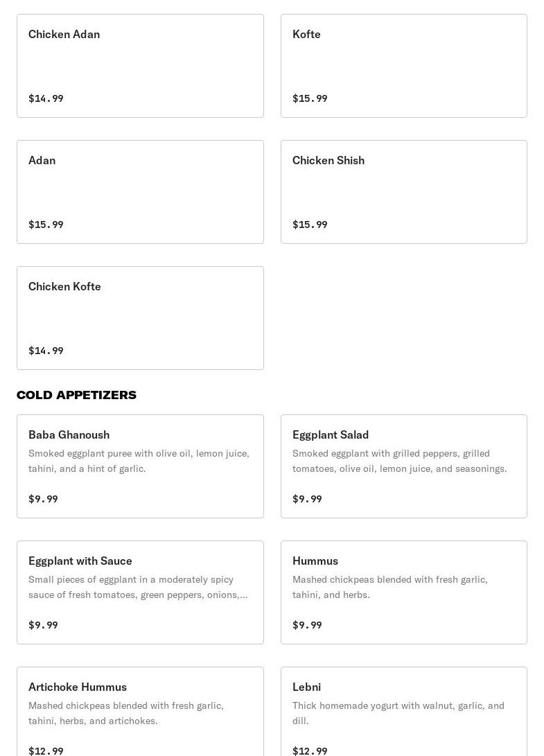Viewport: 544px width, 756px height.
Task: Click the Cold Appetizers section heading
Action: point(77,395)
